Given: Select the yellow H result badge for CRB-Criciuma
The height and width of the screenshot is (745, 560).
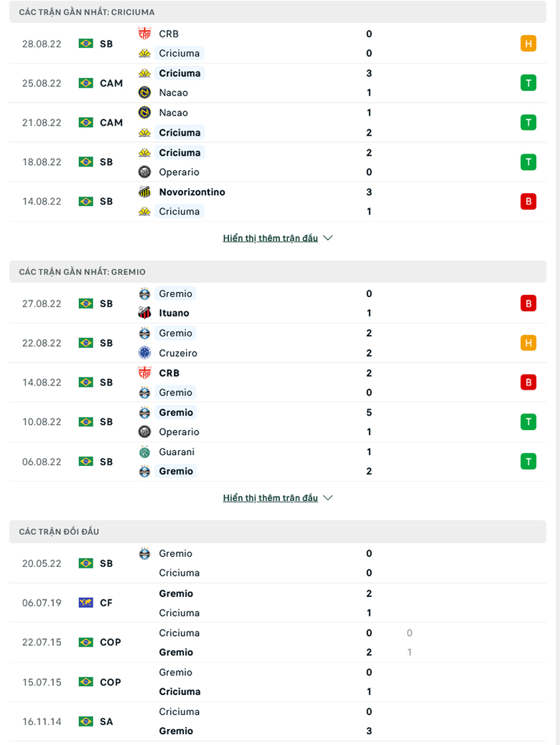Looking at the screenshot, I should (x=529, y=43).
